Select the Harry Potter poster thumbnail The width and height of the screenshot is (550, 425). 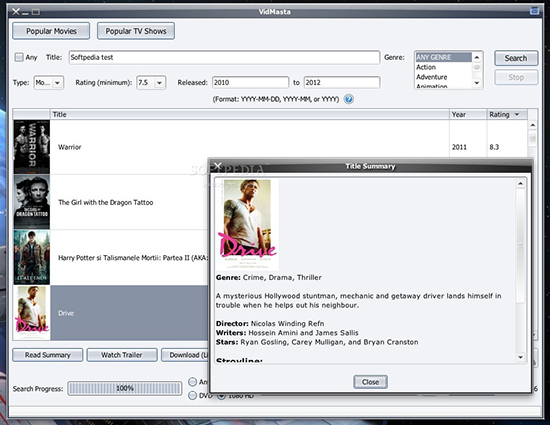pos(32,257)
